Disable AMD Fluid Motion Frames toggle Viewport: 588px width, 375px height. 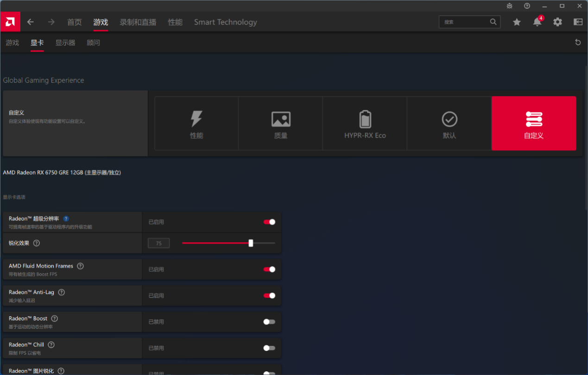tap(269, 269)
